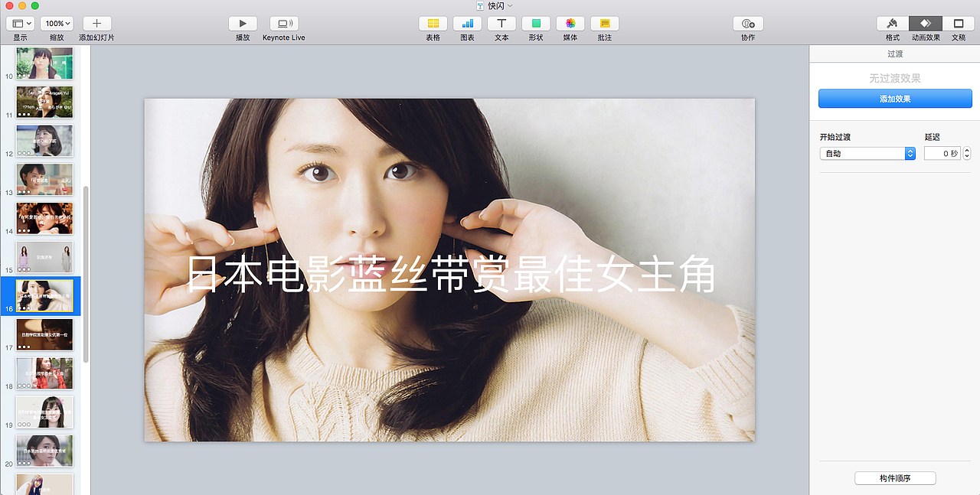
Task: Select the 格式 format inspector icon
Action: click(x=892, y=24)
